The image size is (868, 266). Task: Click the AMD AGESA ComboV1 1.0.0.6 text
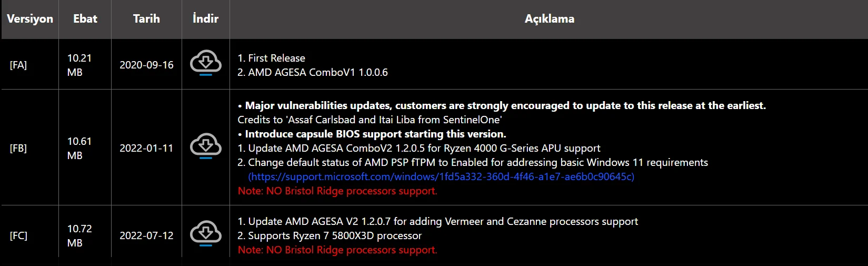click(317, 72)
